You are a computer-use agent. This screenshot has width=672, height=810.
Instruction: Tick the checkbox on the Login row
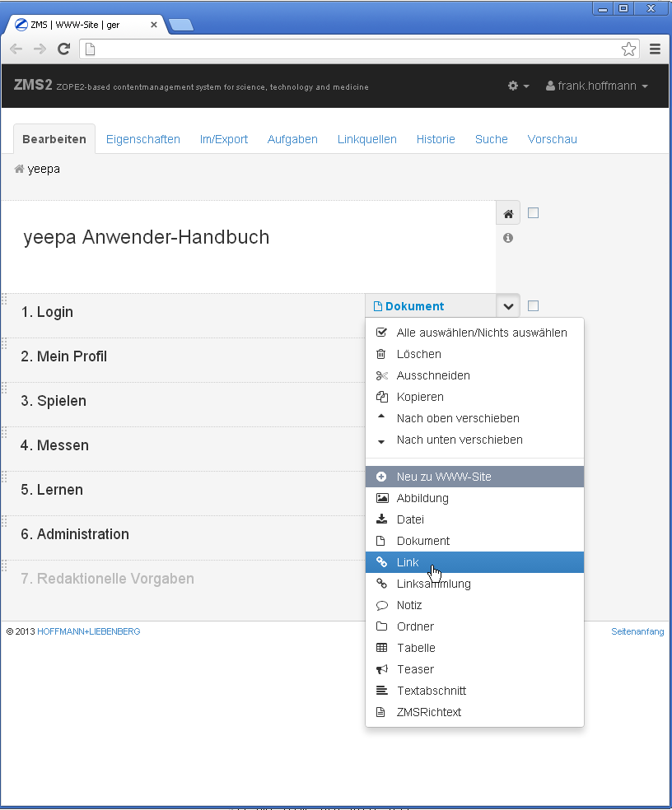tap(533, 306)
